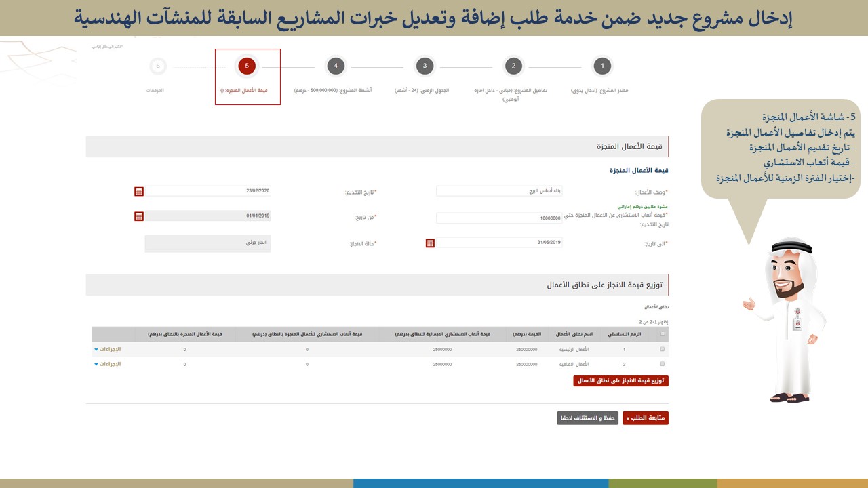Check the row 1 main works checkbox
This screenshot has height=488, width=868.
663,350
